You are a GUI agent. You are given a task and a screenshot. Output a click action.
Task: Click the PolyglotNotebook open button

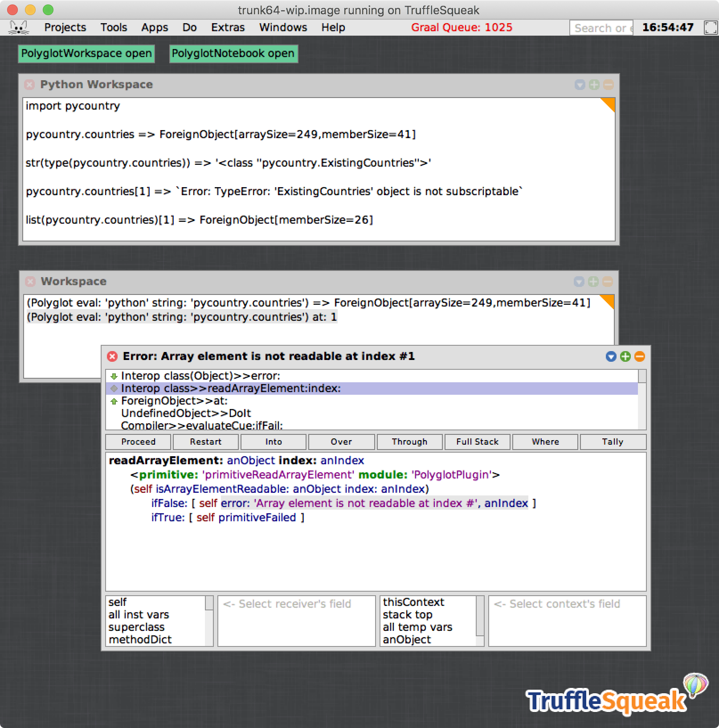pyautogui.click(x=233, y=53)
